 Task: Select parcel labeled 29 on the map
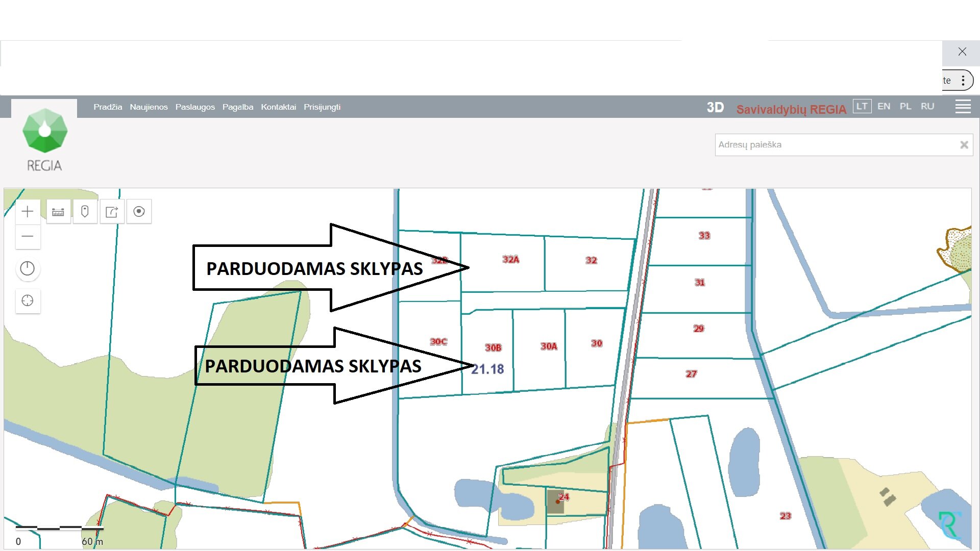click(699, 329)
